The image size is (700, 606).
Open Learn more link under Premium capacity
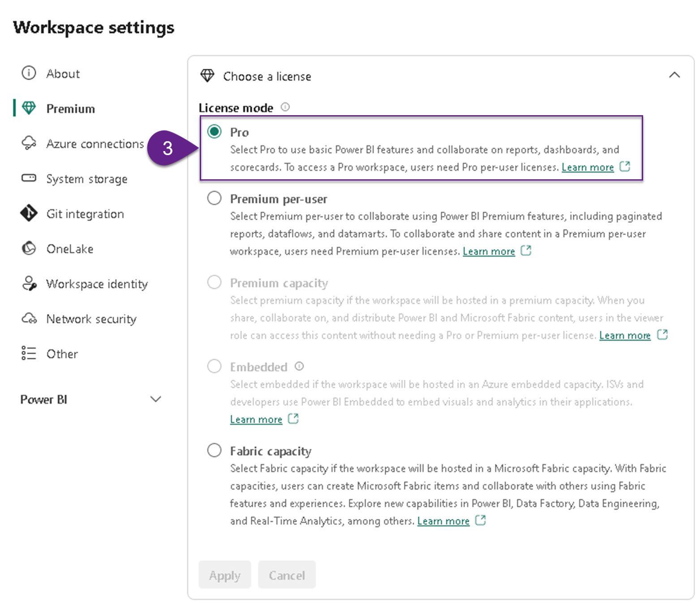tap(625, 335)
